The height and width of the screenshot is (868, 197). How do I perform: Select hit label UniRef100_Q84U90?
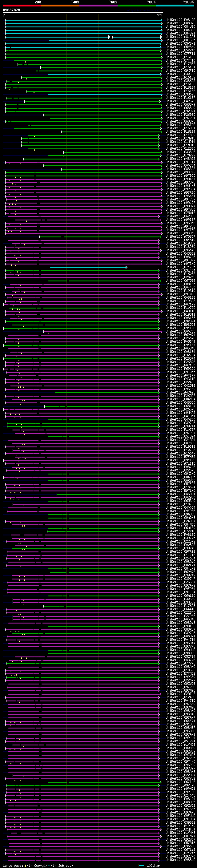(180, 26)
